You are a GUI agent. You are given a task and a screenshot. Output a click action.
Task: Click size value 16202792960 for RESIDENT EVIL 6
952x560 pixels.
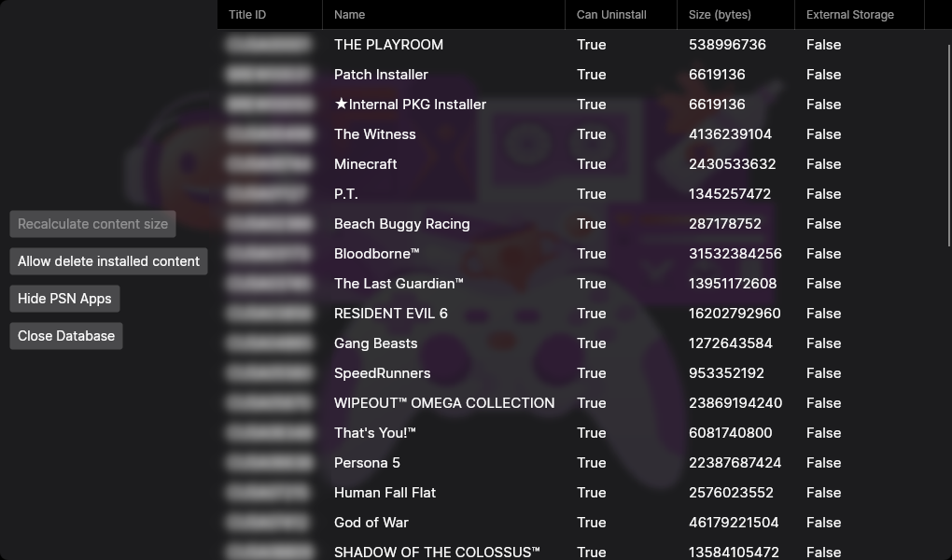pyautogui.click(x=735, y=314)
